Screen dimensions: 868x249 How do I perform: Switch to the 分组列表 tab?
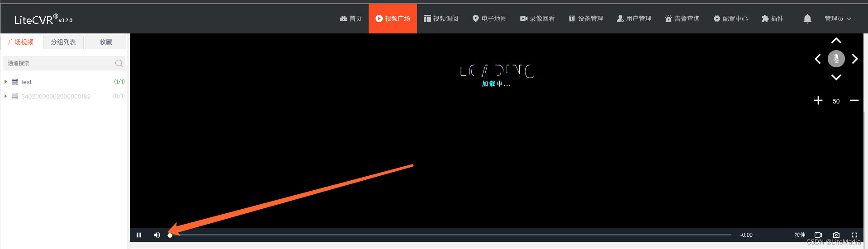click(63, 42)
